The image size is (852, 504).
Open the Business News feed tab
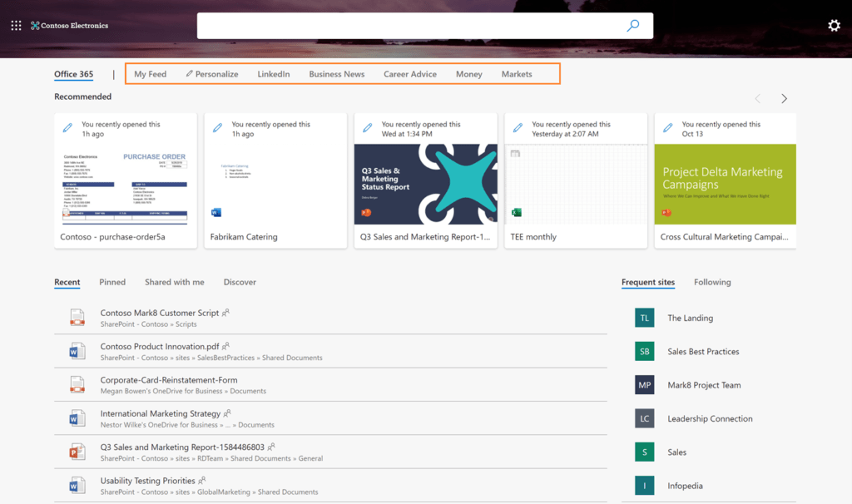tap(336, 73)
